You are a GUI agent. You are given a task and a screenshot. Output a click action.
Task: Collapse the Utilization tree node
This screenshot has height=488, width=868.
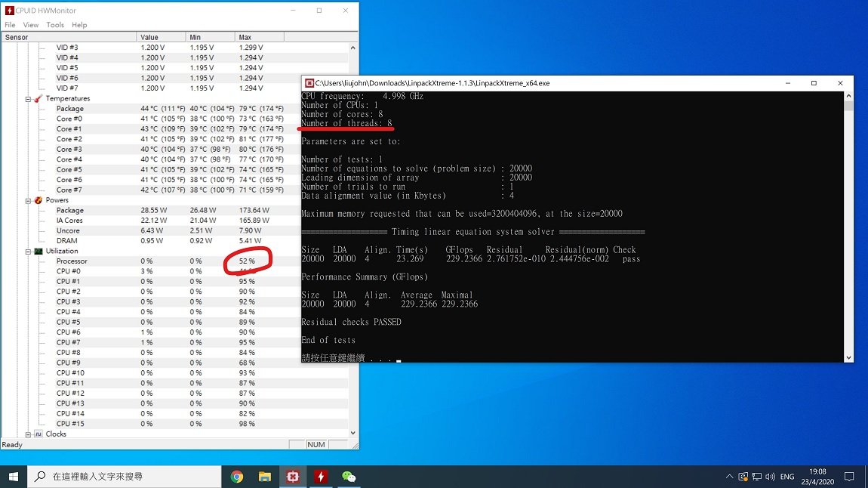pyautogui.click(x=28, y=252)
